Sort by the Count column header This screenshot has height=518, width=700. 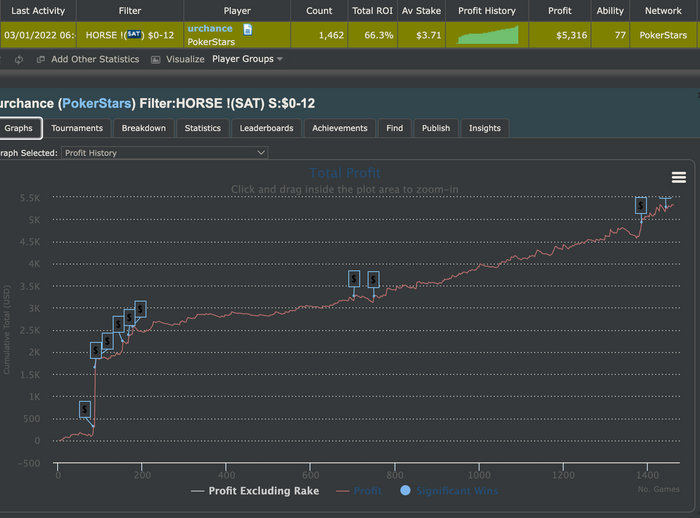tap(319, 11)
